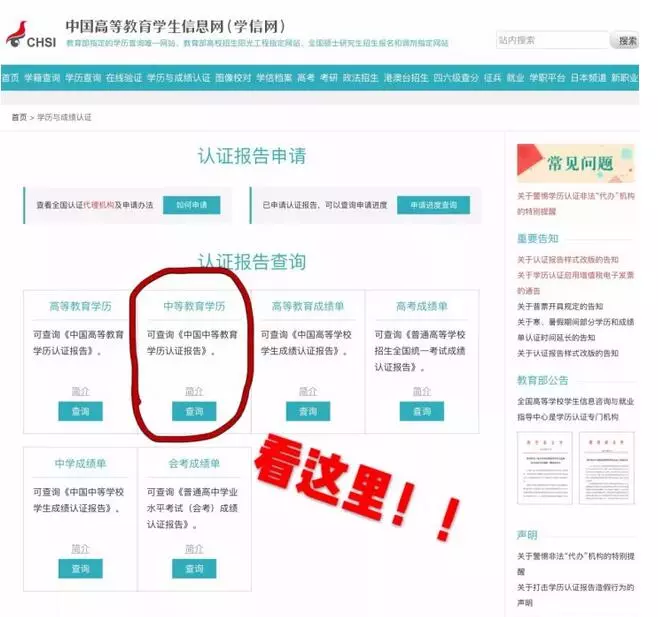This screenshot has width=658, height=617.
Task: Click the 认证报告申请 heading
Action: [252, 156]
